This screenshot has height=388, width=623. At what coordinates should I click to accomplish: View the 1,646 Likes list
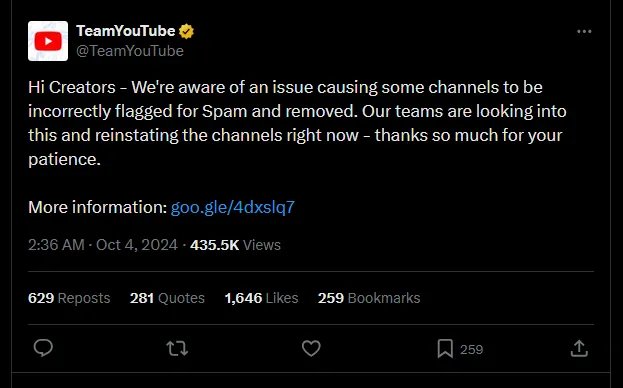coord(261,298)
